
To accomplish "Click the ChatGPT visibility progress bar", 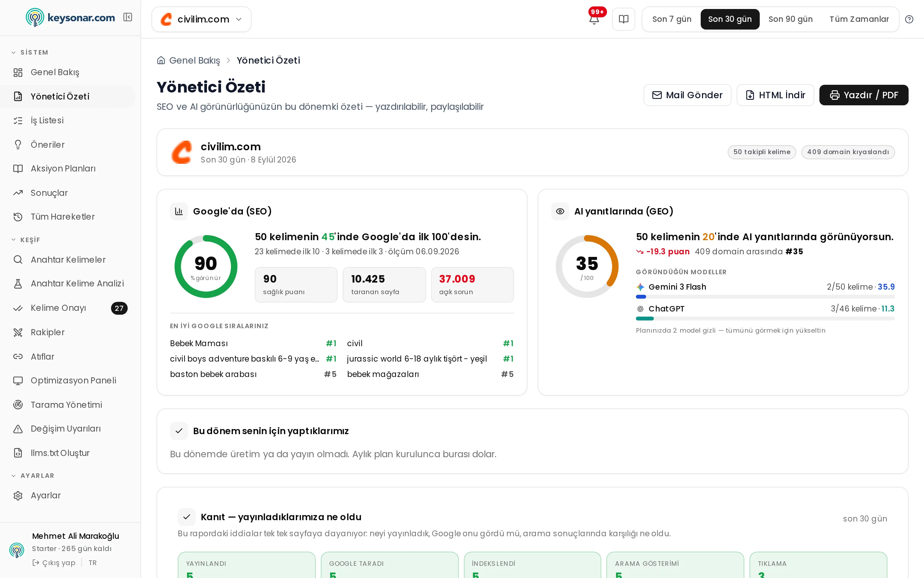I will [765, 319].
